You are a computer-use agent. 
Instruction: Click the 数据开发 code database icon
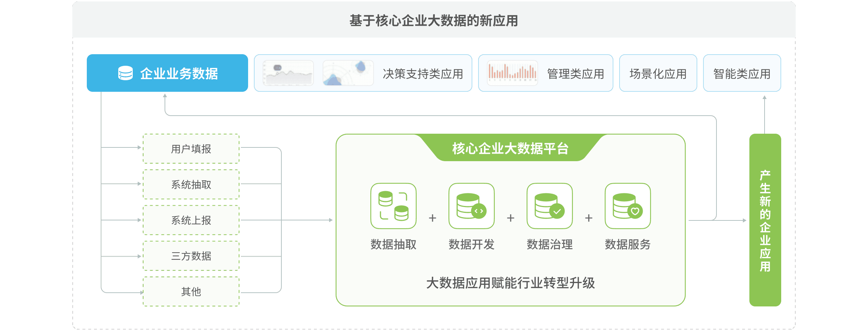point(472,206)
